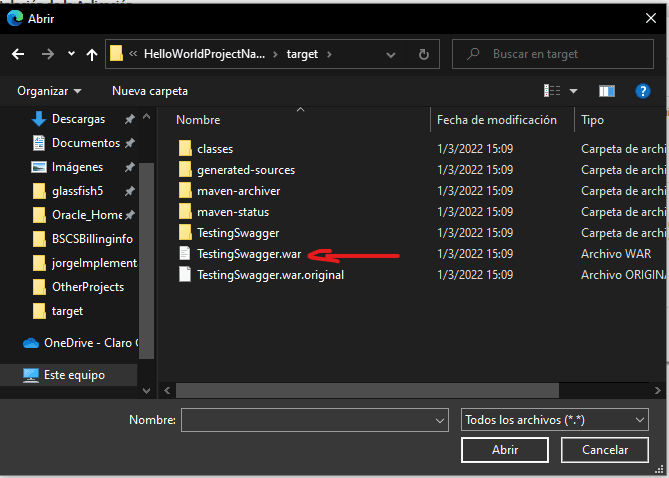Open Documentos in the sidebar
The width and height of the screenshot is (669, 478).
[x=86, y=143]
